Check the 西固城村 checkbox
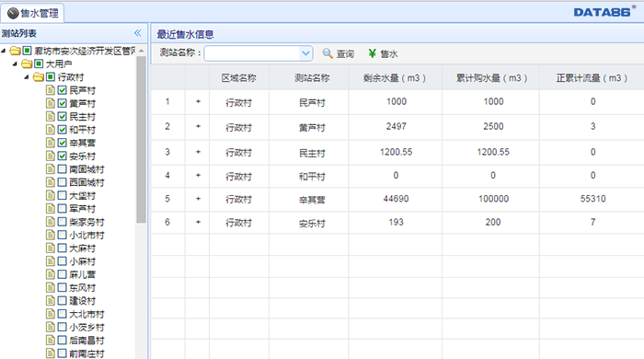Screen dimensions: 644x359 point(62,182)
